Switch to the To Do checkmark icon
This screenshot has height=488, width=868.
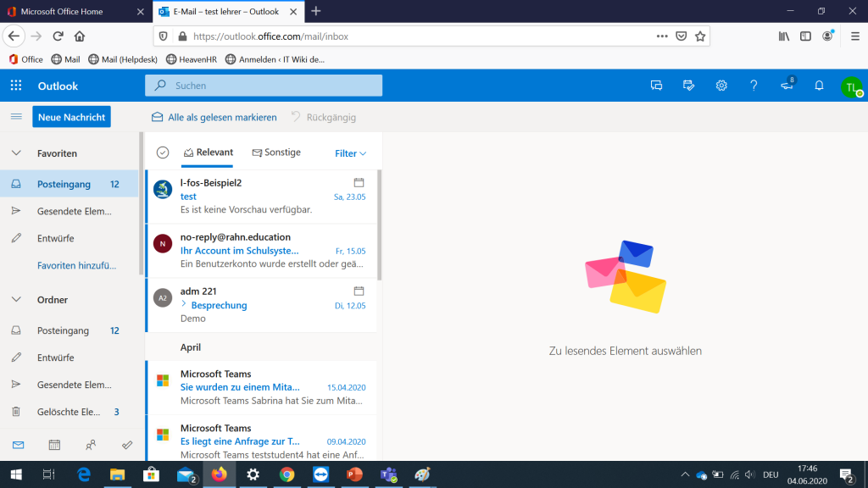pos(127,445)
